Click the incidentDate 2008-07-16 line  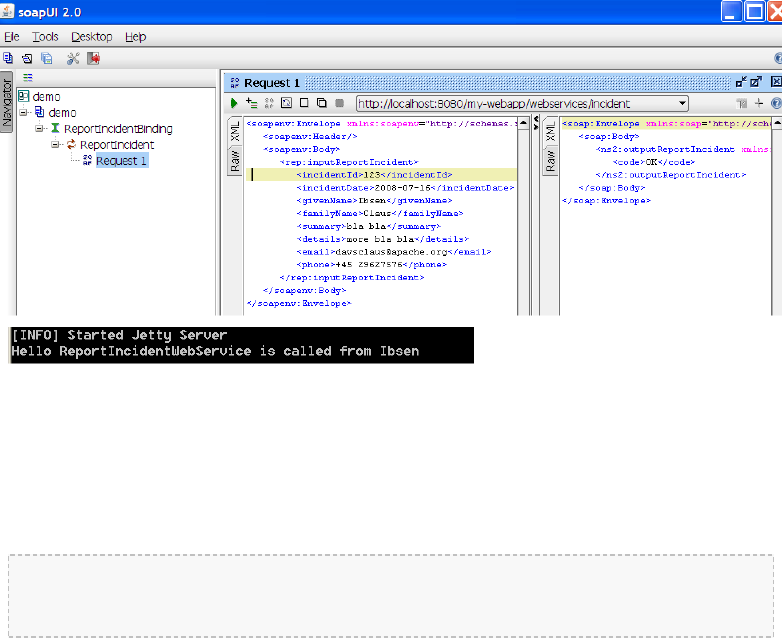[404, 188]
